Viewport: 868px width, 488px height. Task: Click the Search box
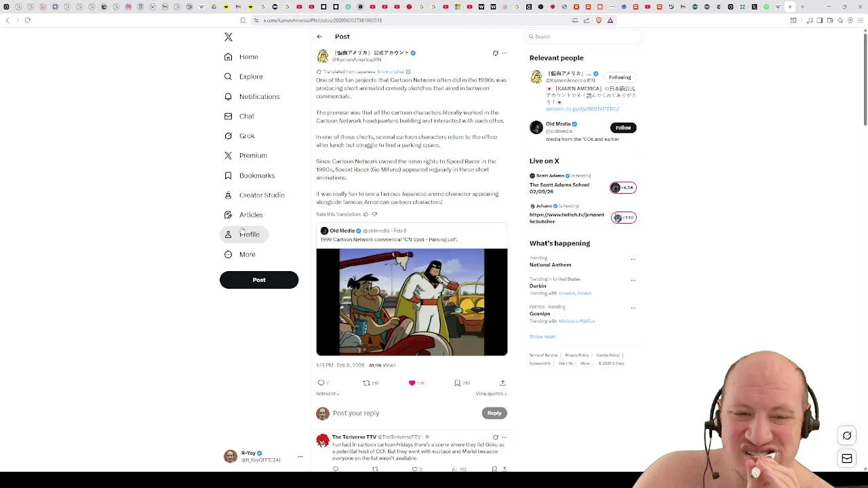click(583, 37)
